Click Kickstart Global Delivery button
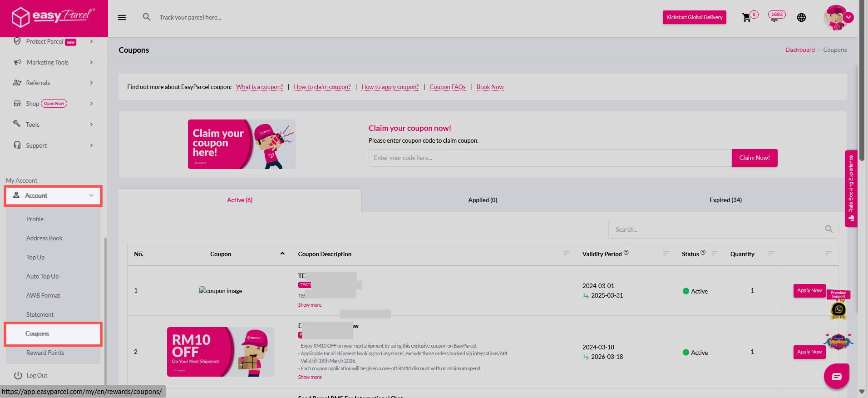Image resolution: width=868 pixels, height=398 pixels. click(x=694, y=17)
